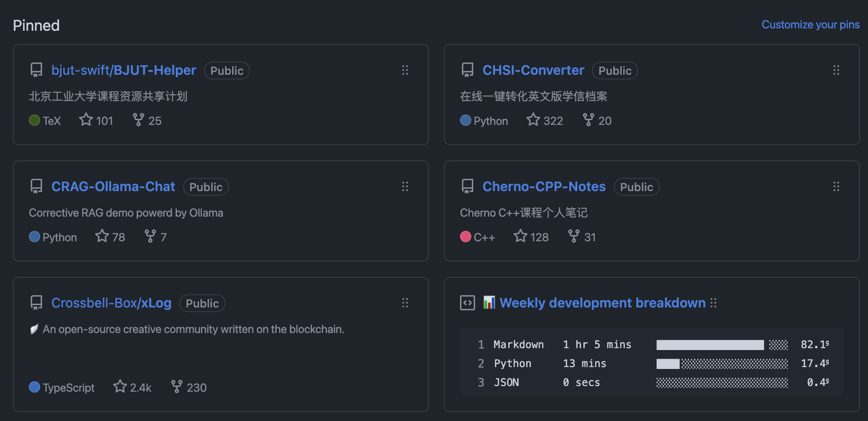This screenshot has height=421, width=868.
Task: Open the CHSI-Converter repository link
Action: pyautogui.click(x=533, y=70)
